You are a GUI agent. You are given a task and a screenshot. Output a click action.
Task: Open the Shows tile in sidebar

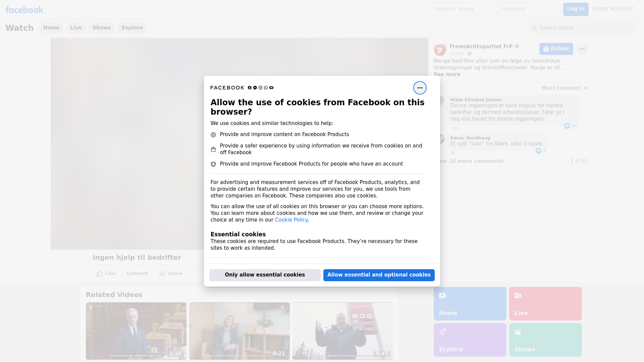point(545,340)
